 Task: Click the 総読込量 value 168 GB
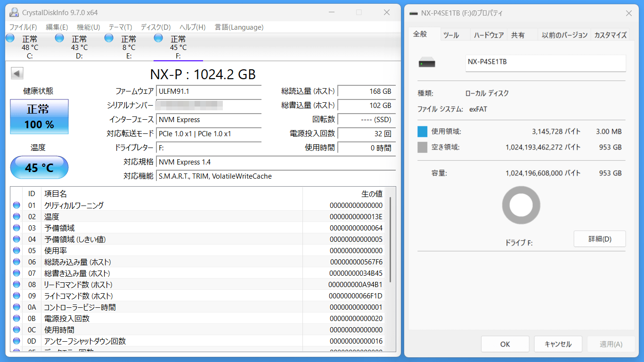[367, 91]
